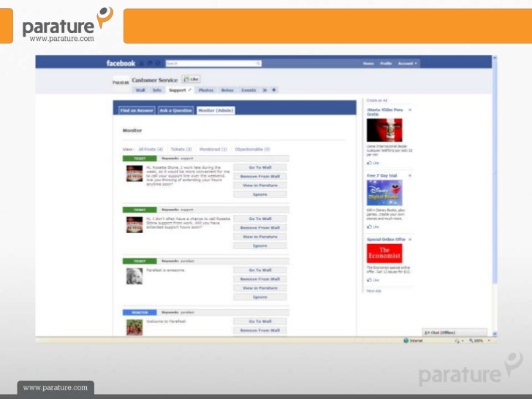Screen dimensions: 532x399
Task: Click the Vegas sign avatar on first post
Action: tap(134, 174)
